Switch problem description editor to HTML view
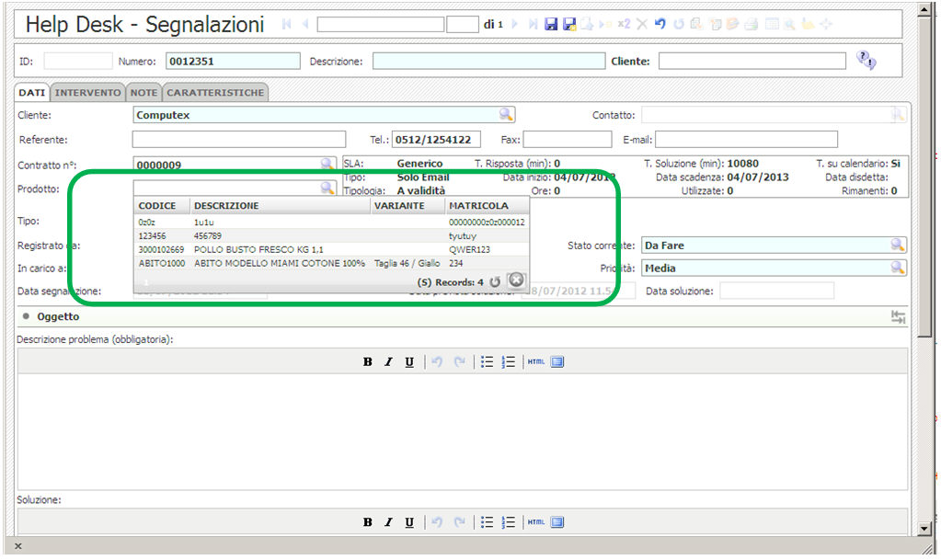Image resolution: width=941 pixels, height=560 pixels. pos(536,362)
